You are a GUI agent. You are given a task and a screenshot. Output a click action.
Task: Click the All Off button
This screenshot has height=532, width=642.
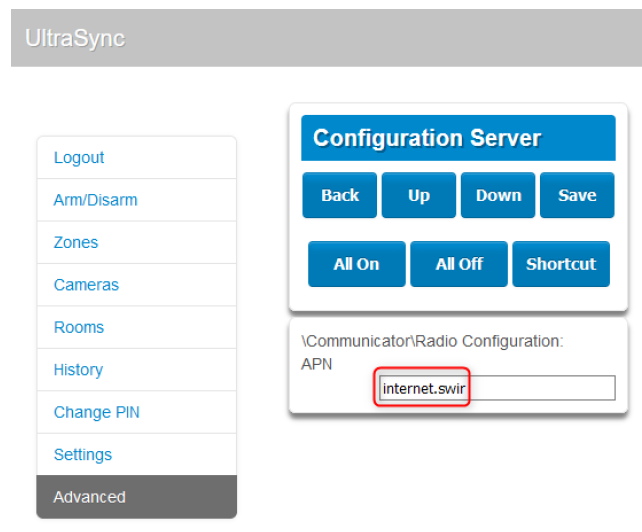click(x=459, y=264)
